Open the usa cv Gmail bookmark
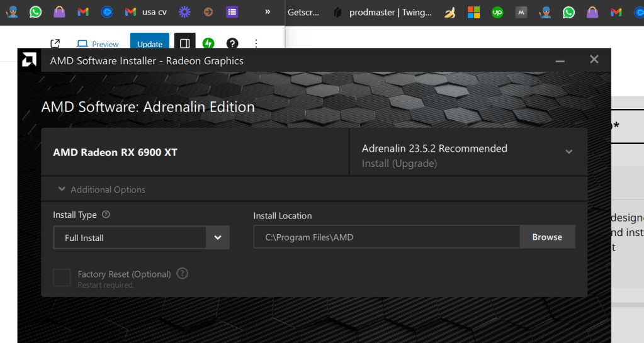Viewport: 644px width, 343px height. pos(146,12)
